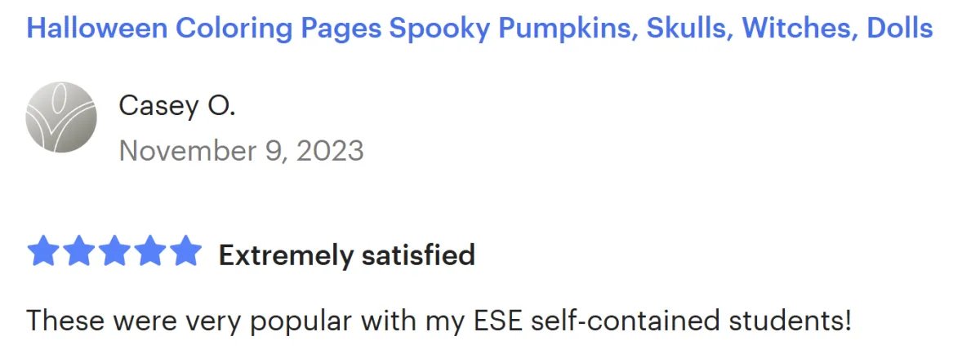Click the fifth blue rating star

coord(185,251)
